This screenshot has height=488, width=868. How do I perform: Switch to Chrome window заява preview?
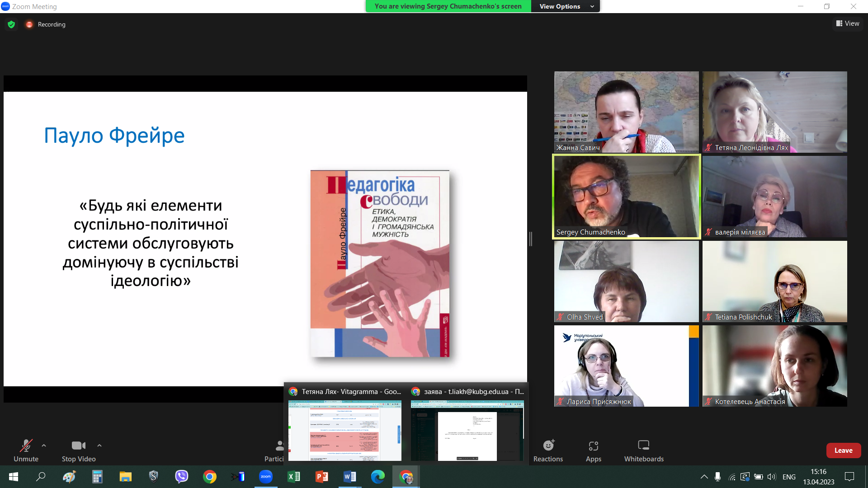[467, 424]
